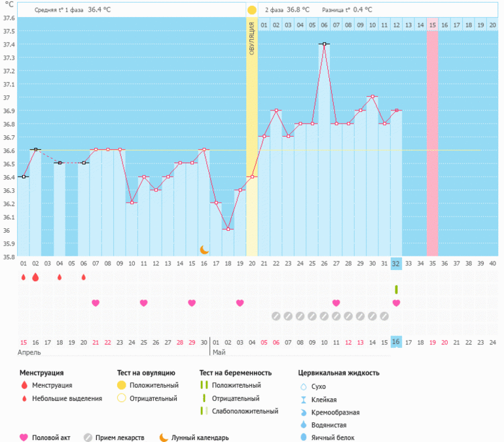Screen dimensions: 504x442
Task: Click the Лунный календарь legend label
Action: [200, 437]
